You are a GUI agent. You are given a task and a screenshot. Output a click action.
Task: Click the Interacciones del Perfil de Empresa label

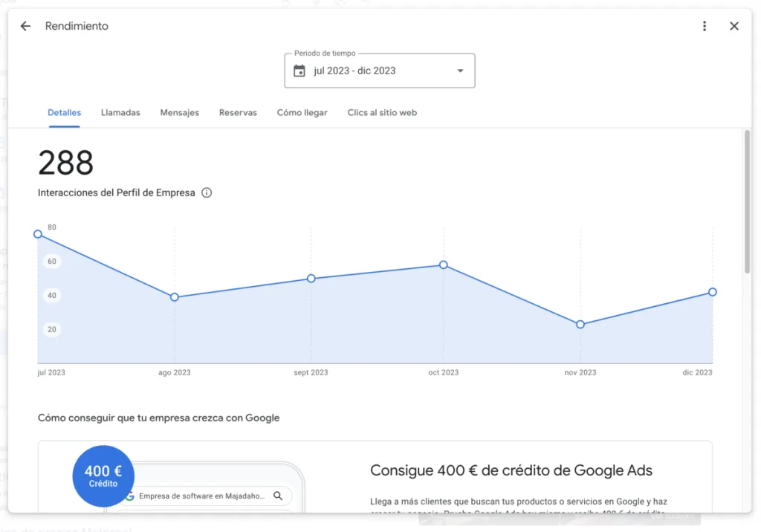(117, 192)
